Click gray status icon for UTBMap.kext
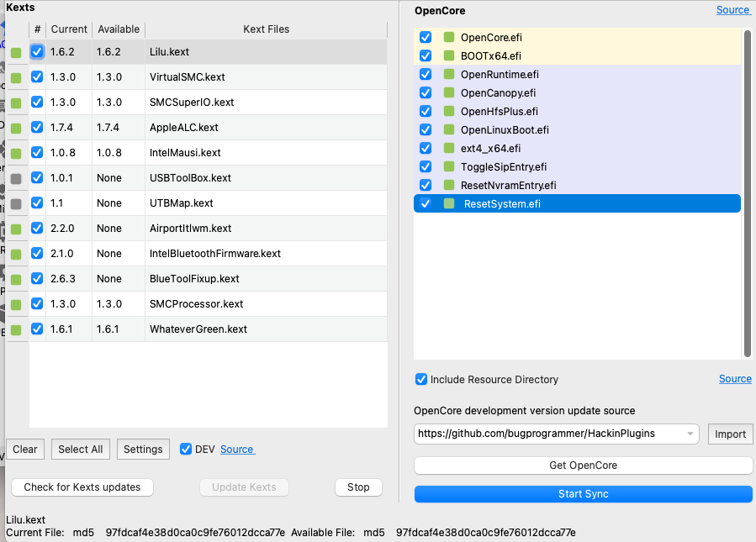 [x=16, y=204]
